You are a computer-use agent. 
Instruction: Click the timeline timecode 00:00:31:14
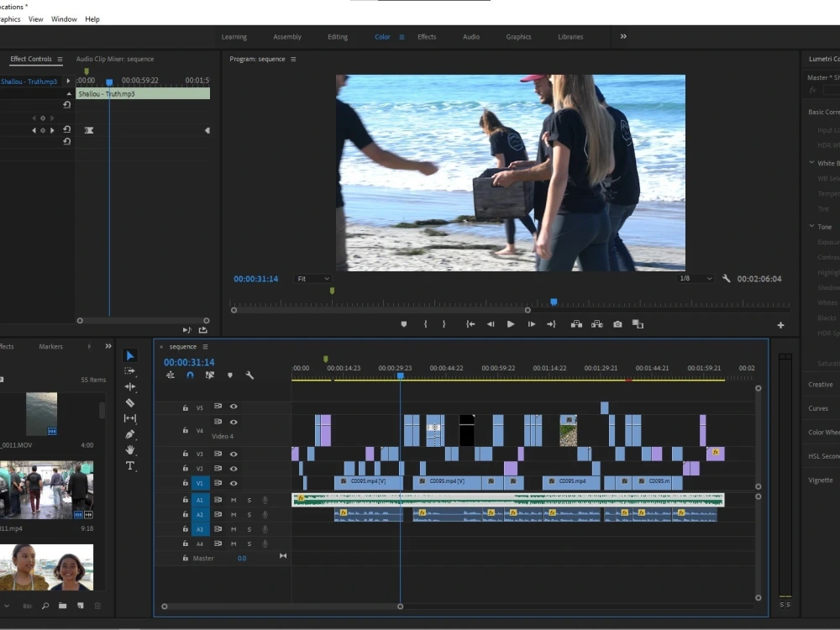[x=189, y=362]
